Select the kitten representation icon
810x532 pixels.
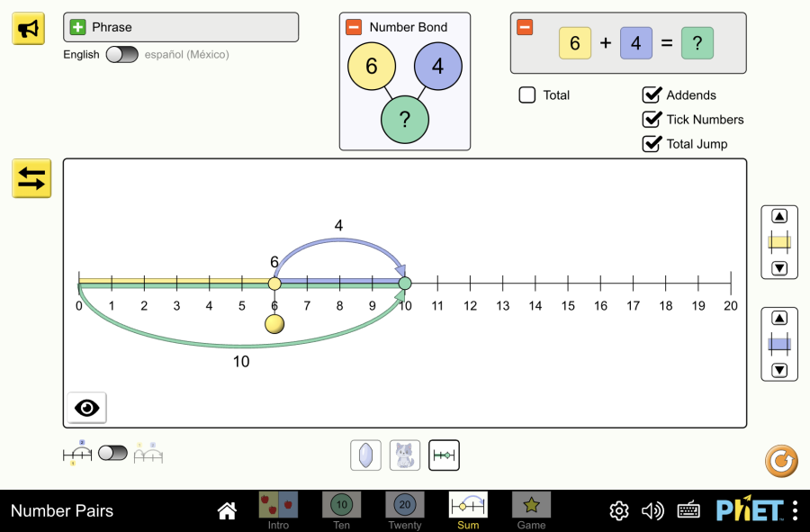405,455
